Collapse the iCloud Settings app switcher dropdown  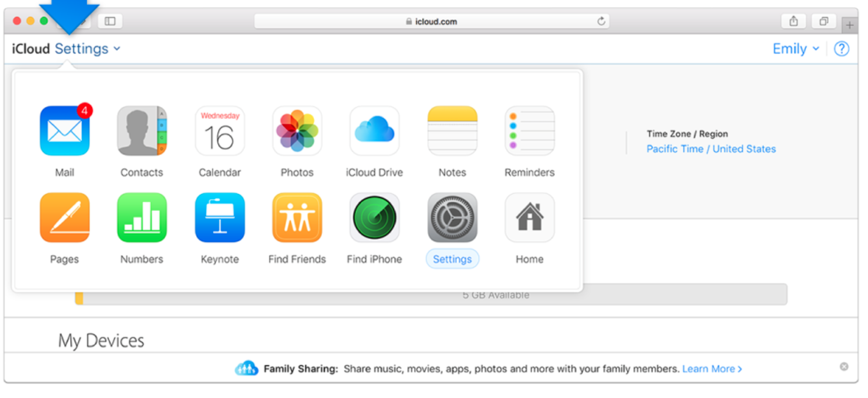click(87, 49)
